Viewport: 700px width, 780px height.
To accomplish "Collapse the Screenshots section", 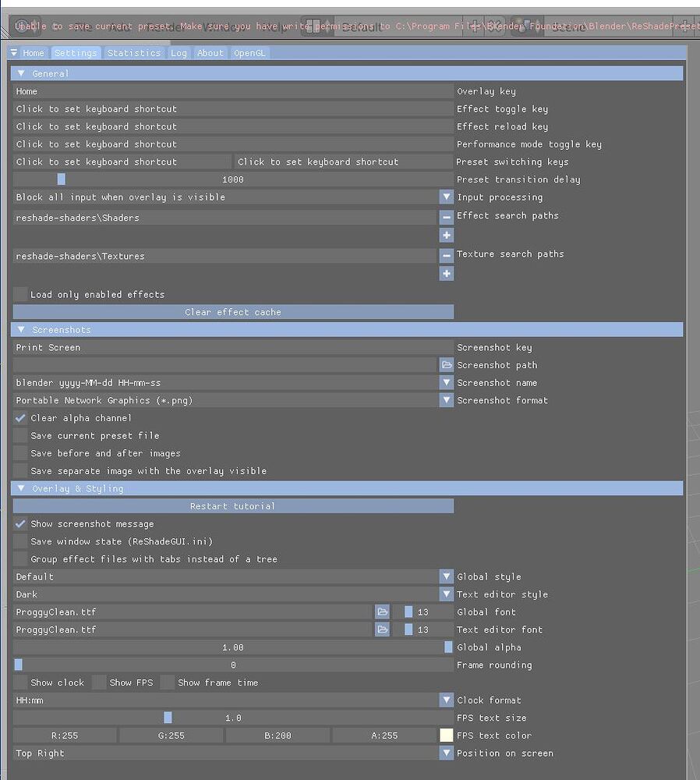I will pyautogui.click(x=21, y=329).
